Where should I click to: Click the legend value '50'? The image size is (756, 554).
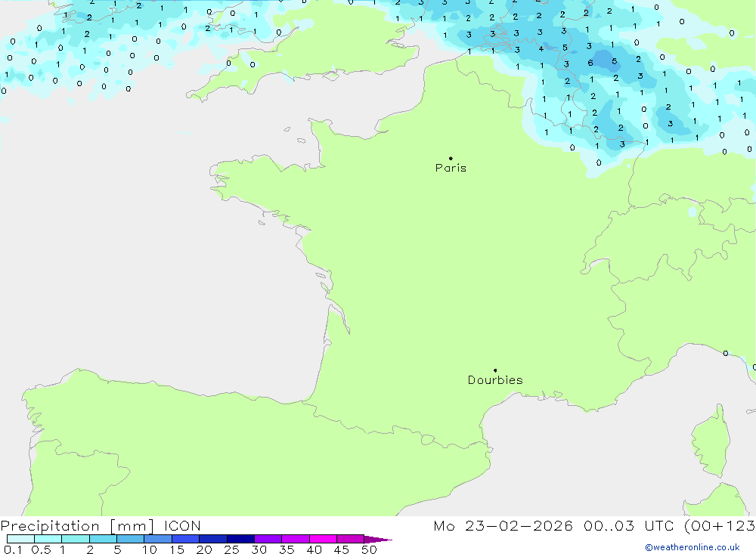pos(369,549)
